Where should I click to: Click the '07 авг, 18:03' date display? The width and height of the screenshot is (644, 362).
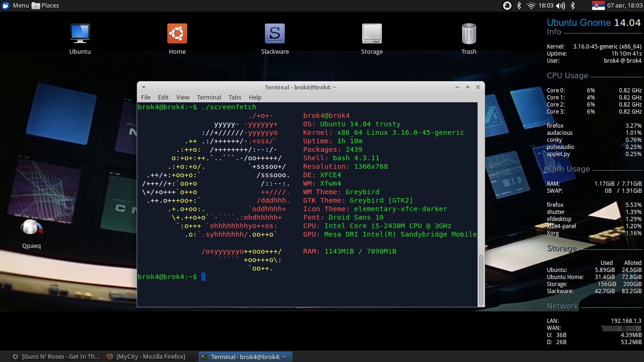click(x=624, y=6)
